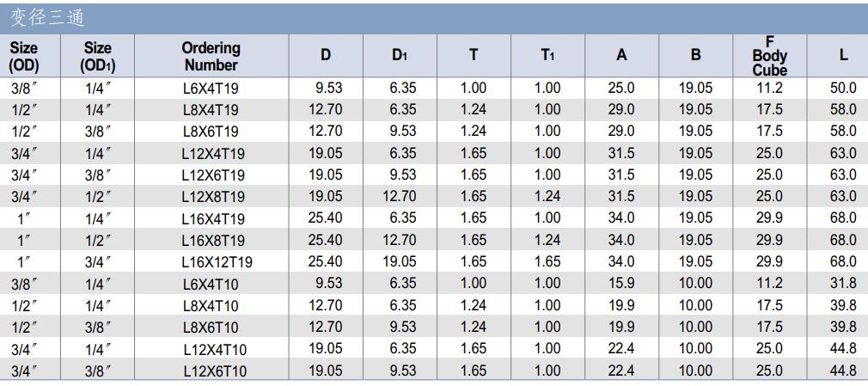
Task: Click ordering number L6X4T10
Action: coord(211,285)
